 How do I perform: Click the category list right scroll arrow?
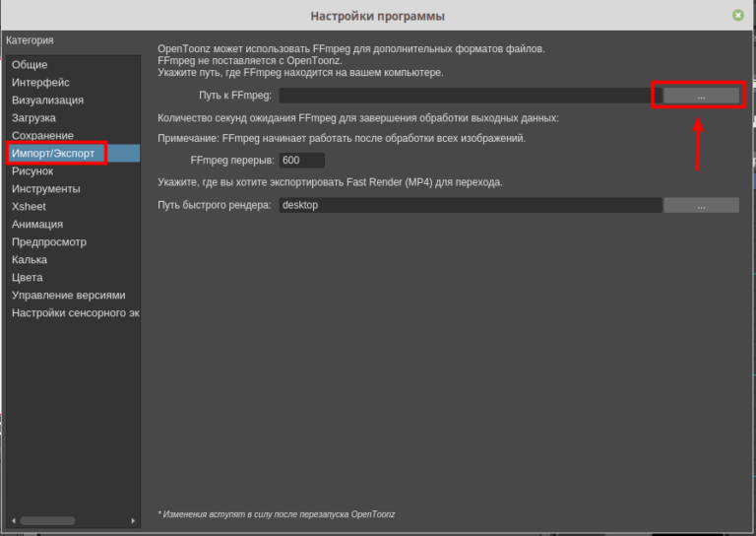[x=133, y=521]
